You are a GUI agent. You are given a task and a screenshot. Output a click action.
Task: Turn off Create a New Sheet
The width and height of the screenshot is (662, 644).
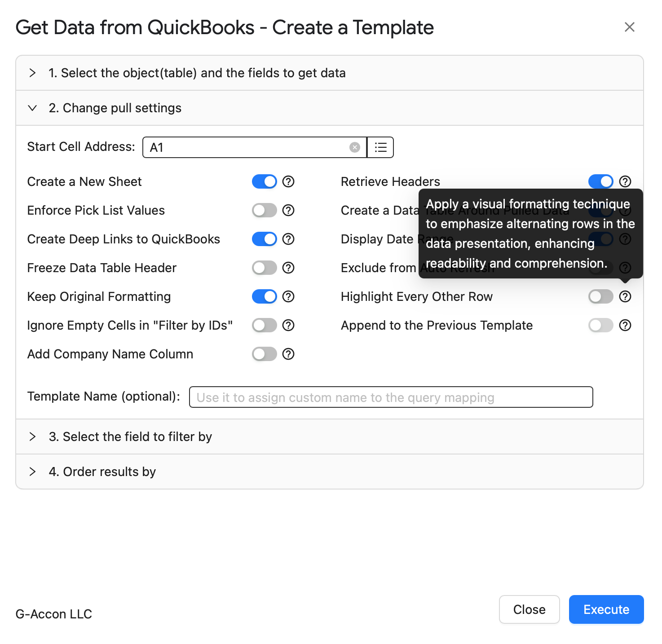click(x=265, y=181)
